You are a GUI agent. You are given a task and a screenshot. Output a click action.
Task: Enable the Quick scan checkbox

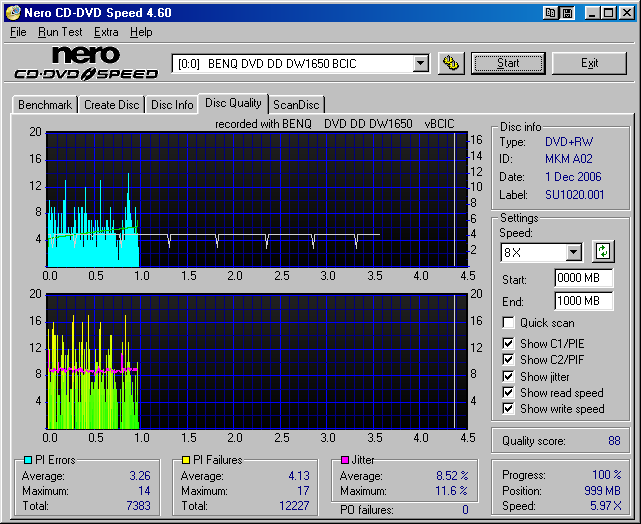pos(508,323)
